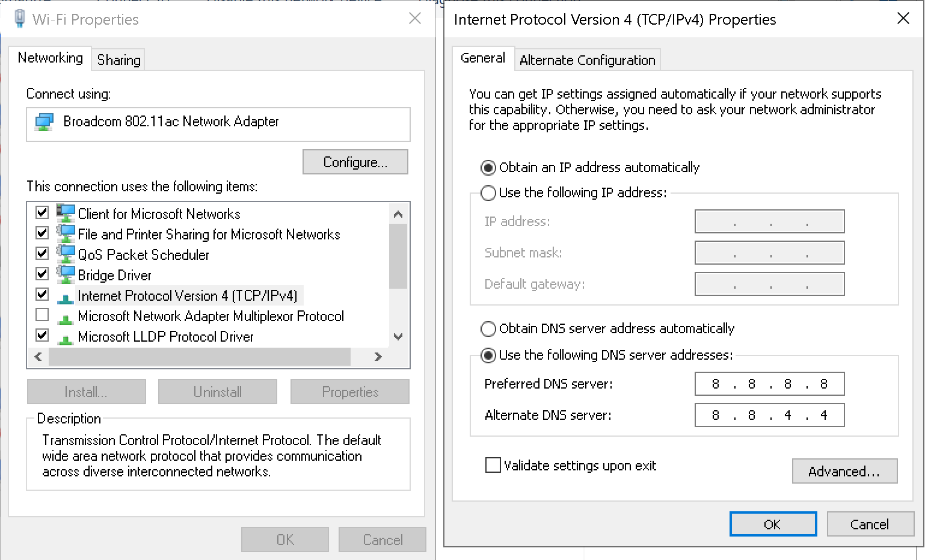Image resolution: width=925 pixels, height=560 pixels.
Task: Click the Bridge Driver icon
Action: 66,274
